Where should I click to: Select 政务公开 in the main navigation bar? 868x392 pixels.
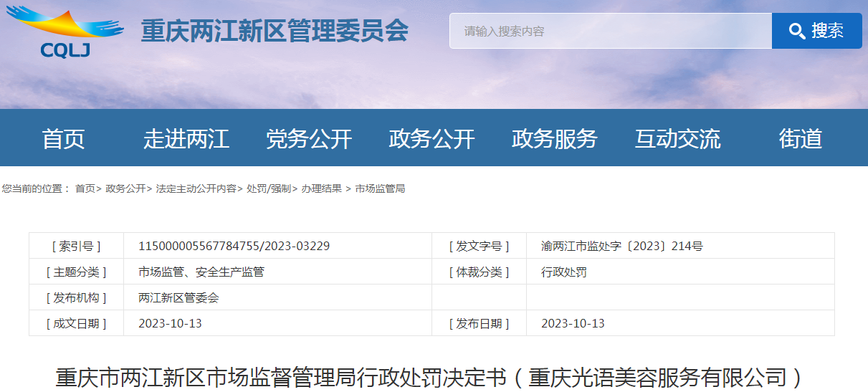tap(431, 138)
